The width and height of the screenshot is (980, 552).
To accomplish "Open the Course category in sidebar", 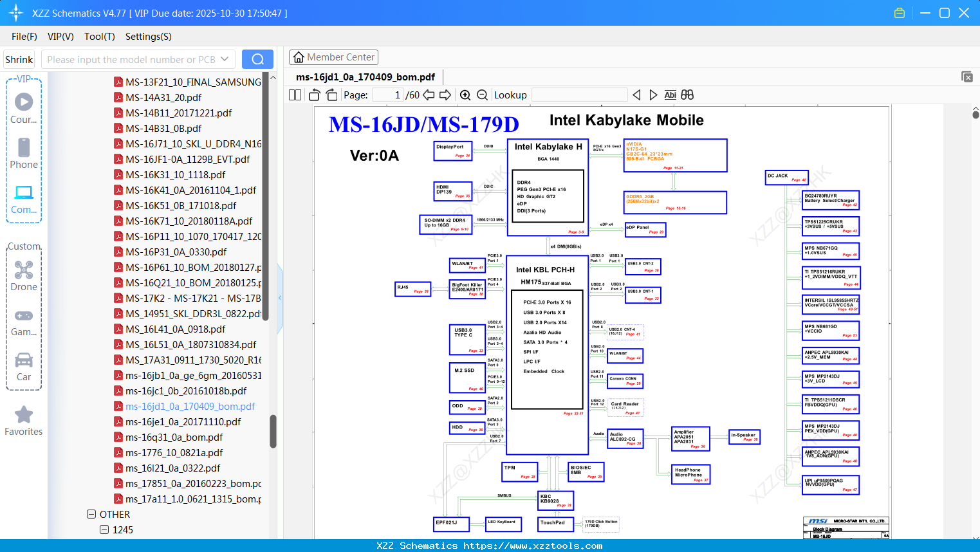I will (x=24, y=108).
